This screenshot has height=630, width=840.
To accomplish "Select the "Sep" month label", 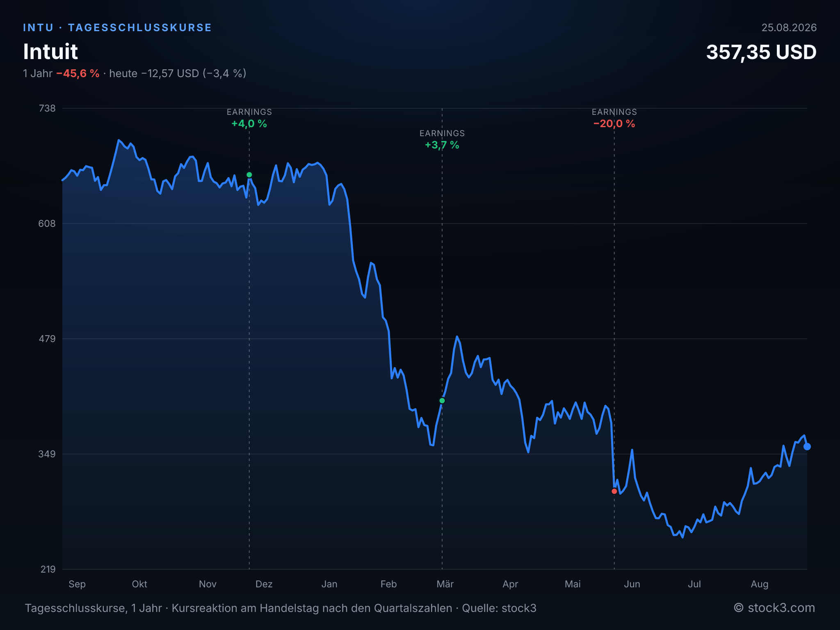I will (77, 584).
